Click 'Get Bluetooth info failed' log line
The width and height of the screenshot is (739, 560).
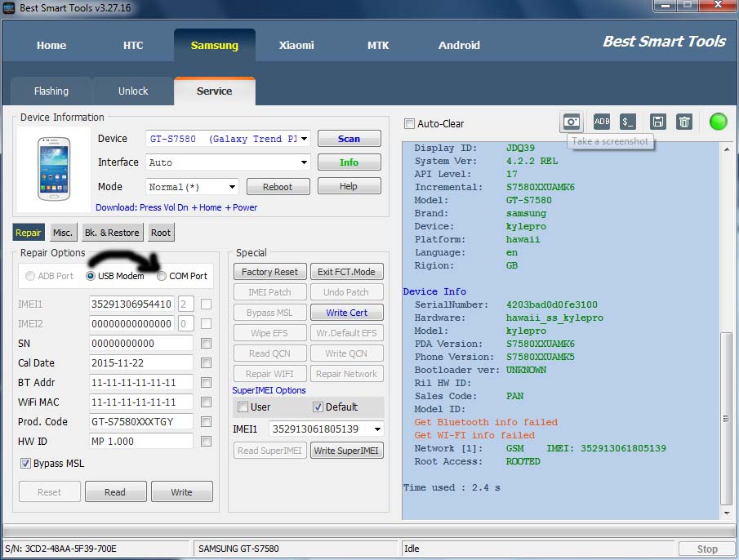(486, 423)
